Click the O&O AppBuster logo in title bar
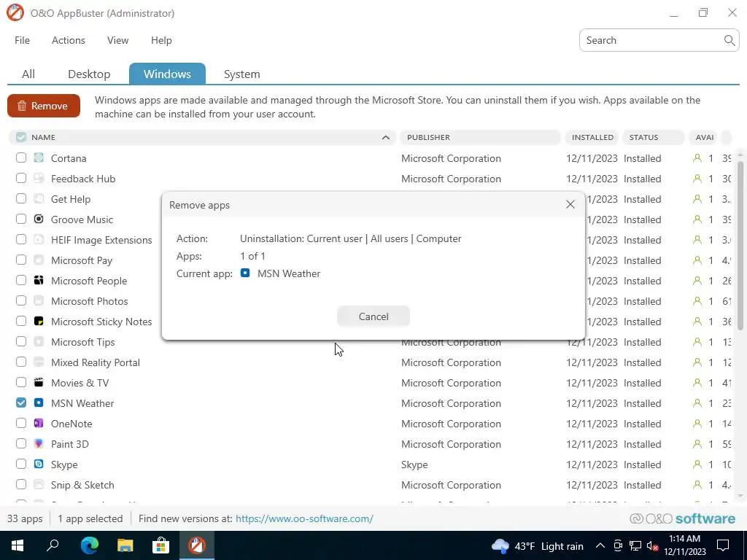The image size is (747, 560). pyautogui.click(x=15, y=13)
